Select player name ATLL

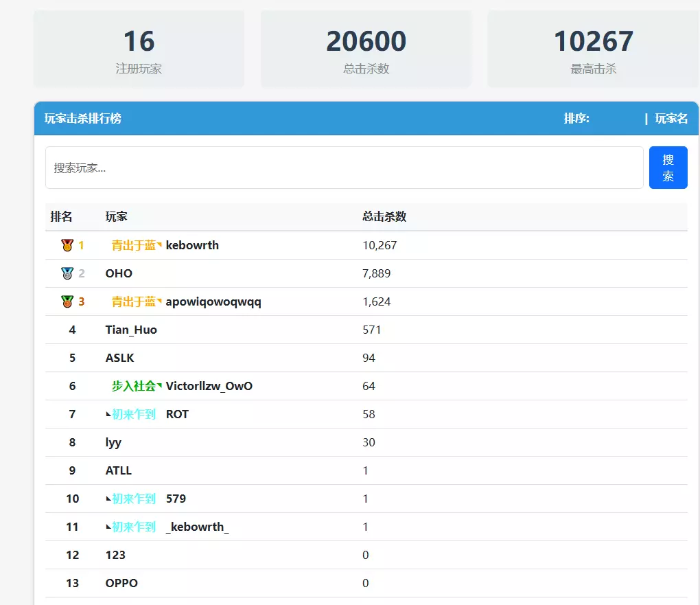pos(118,470)
